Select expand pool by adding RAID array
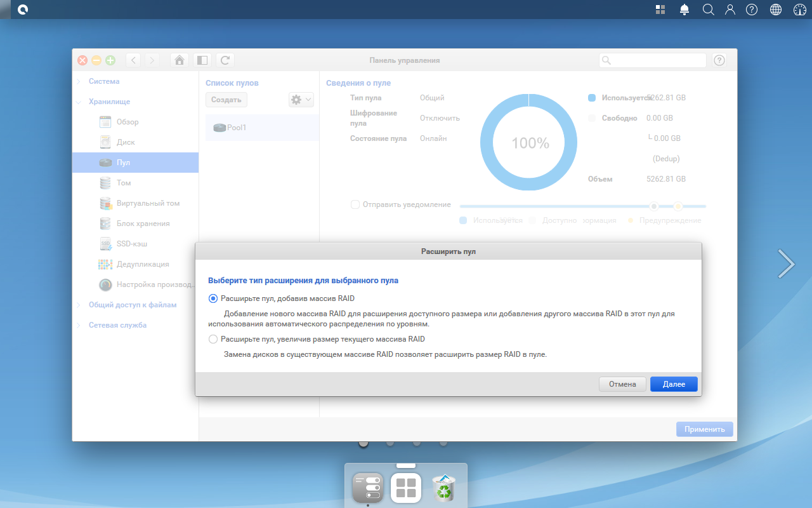812x508 pixels. tap(213, 298)
